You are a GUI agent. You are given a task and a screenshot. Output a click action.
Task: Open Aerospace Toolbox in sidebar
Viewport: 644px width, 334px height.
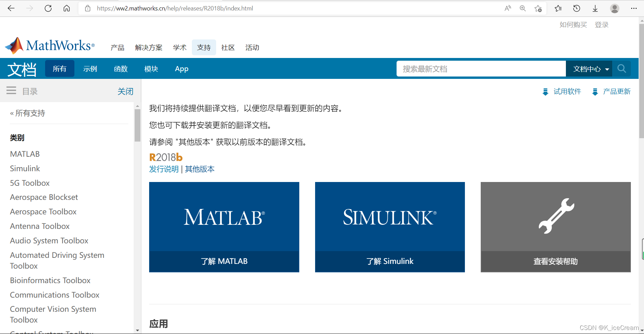(x=43, y=212)
